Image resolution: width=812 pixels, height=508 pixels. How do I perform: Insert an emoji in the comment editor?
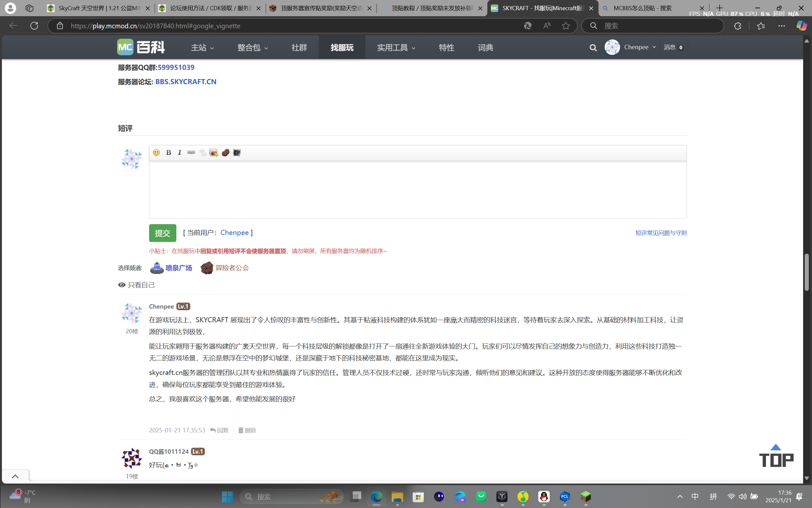[x=156, y=152]
